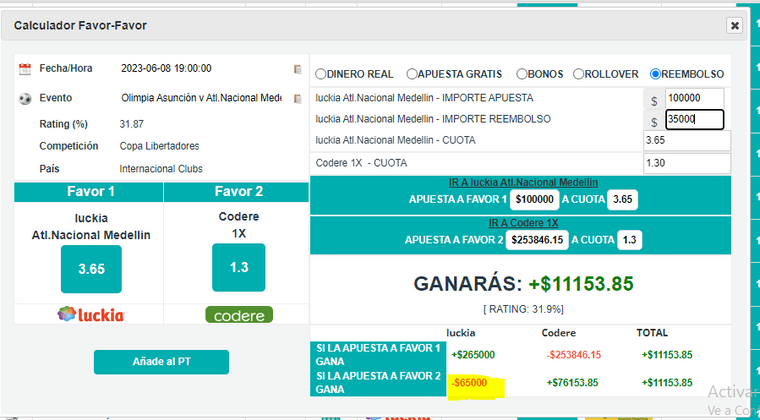Click the $100000 Favor 1 stake box
The width and height of the screenshot is (760, 420).
535,200
